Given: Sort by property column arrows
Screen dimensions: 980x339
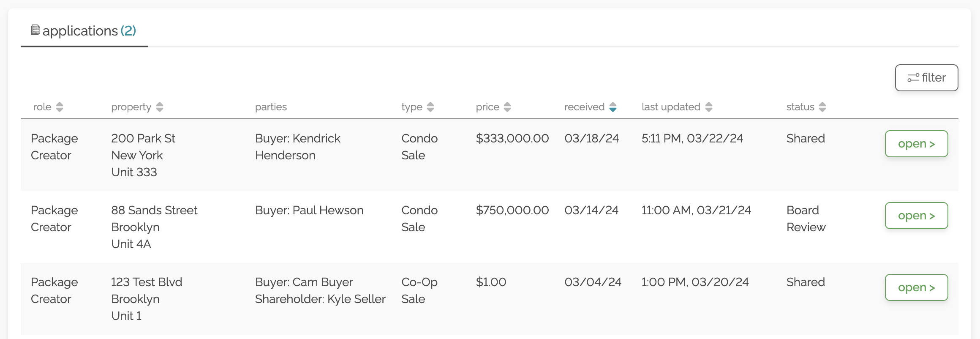Looking at the screenshot, I should click(159, 107).
